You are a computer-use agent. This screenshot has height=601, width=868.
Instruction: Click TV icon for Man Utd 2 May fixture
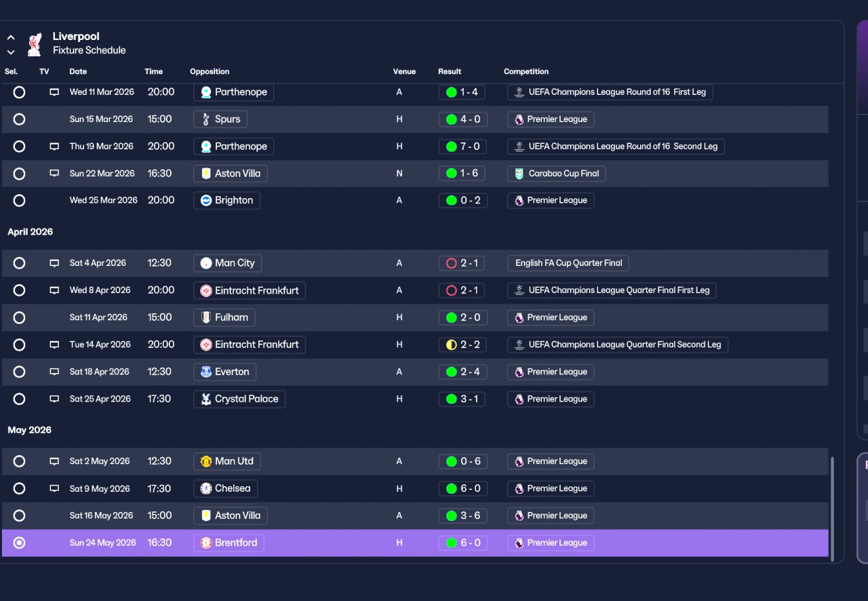click(54, 461)
